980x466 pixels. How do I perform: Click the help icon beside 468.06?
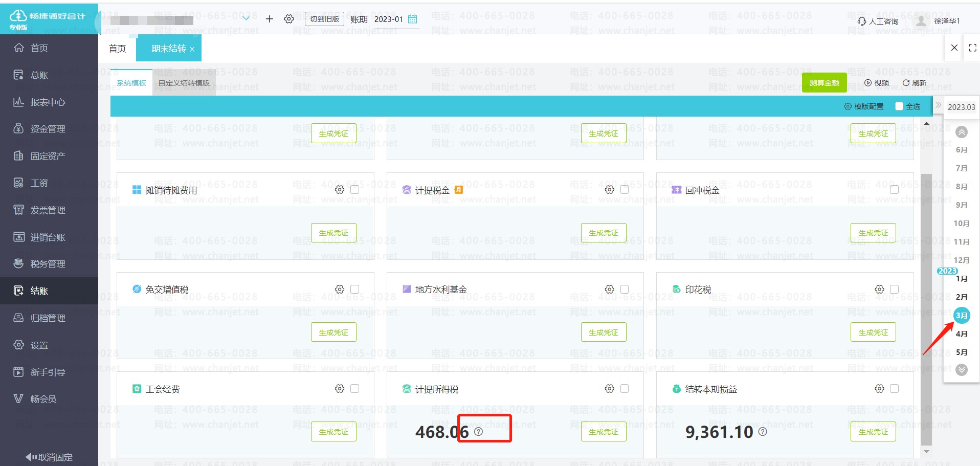pyautogui.click(x=478, y=432)
